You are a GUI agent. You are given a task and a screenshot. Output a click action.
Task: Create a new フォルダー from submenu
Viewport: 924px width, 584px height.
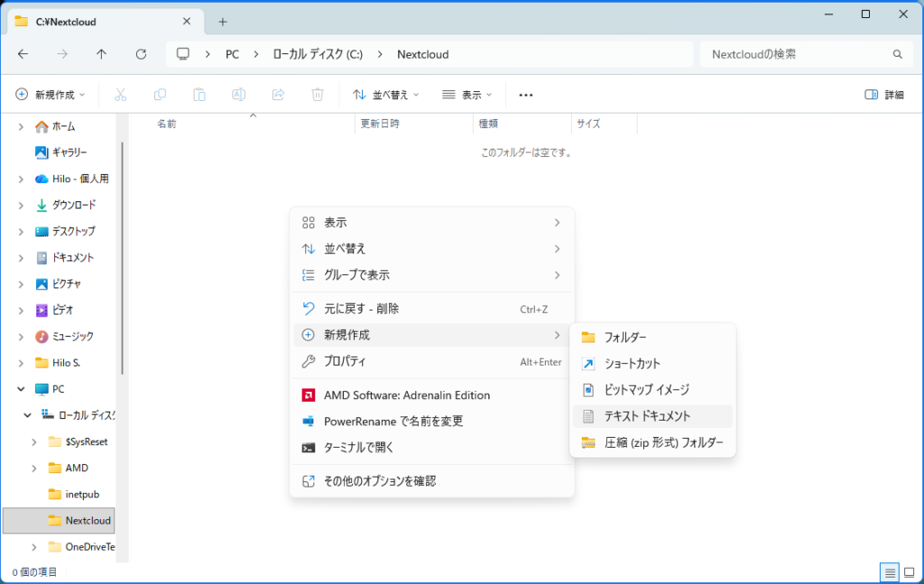(624, 338)
